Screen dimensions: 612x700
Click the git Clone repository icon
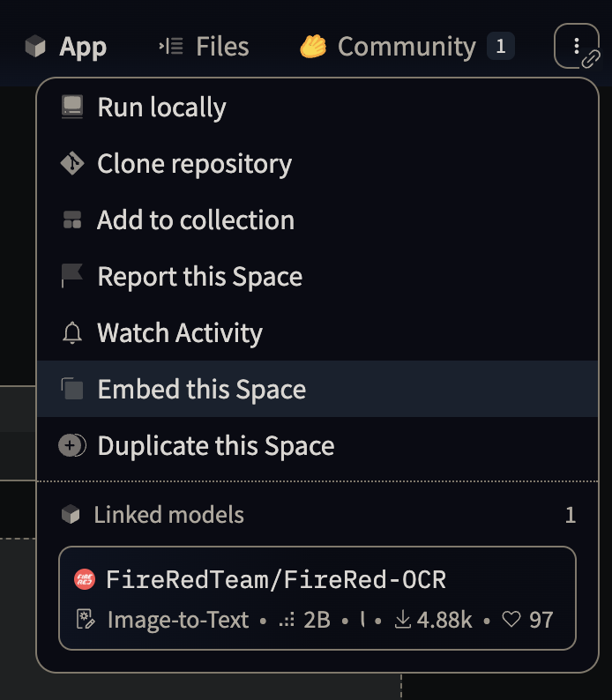tap(72, 164)
